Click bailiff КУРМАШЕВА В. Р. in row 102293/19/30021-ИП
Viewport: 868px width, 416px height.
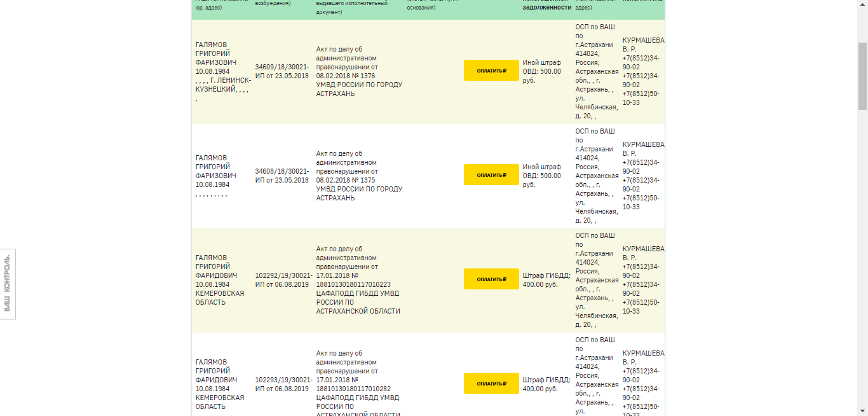click(643, 357)
